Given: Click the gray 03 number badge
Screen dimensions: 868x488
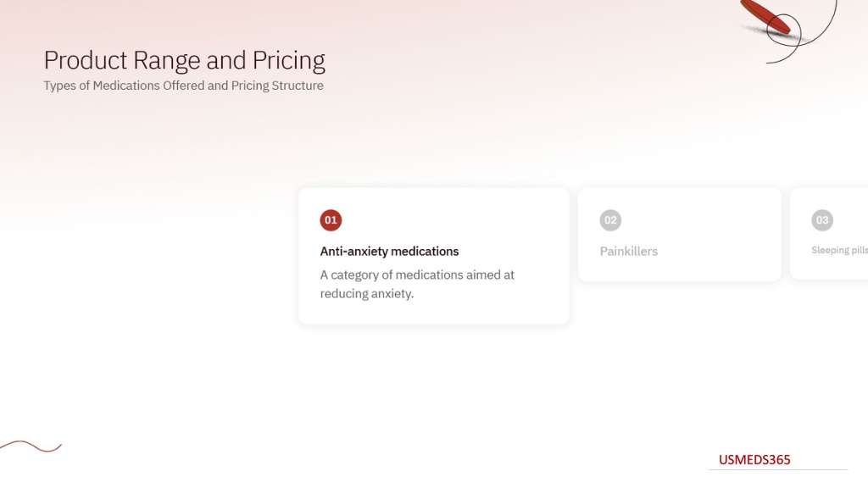Looking at the screenshot, I should [x=822, y=220].
